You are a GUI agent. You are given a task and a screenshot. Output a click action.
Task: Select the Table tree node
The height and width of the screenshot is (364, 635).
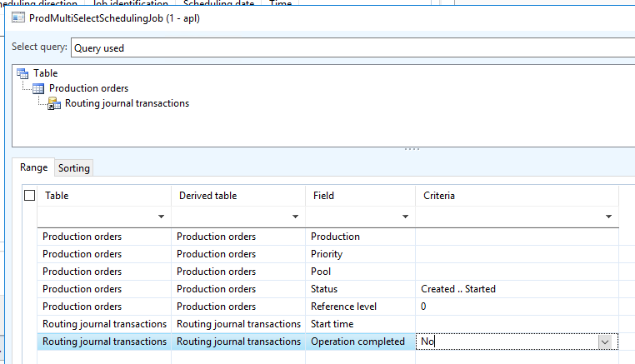click(45, 73)
